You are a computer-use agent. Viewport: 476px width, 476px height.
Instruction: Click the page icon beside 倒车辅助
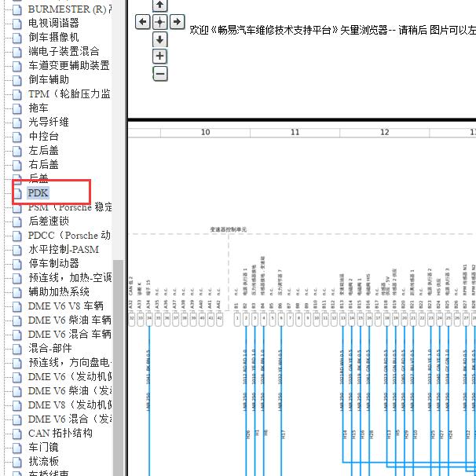tap(17, 80)
